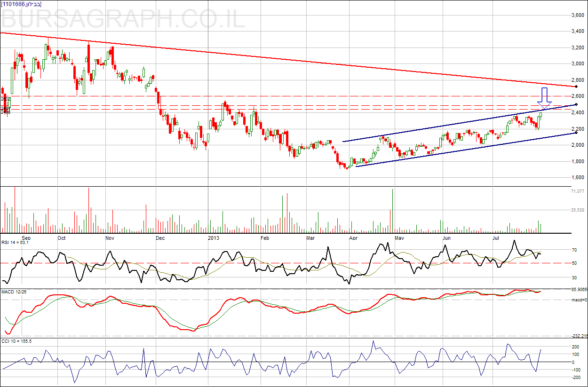Click the red descending trendline end marker
The image size is (588, 387).
pos(576,87)
